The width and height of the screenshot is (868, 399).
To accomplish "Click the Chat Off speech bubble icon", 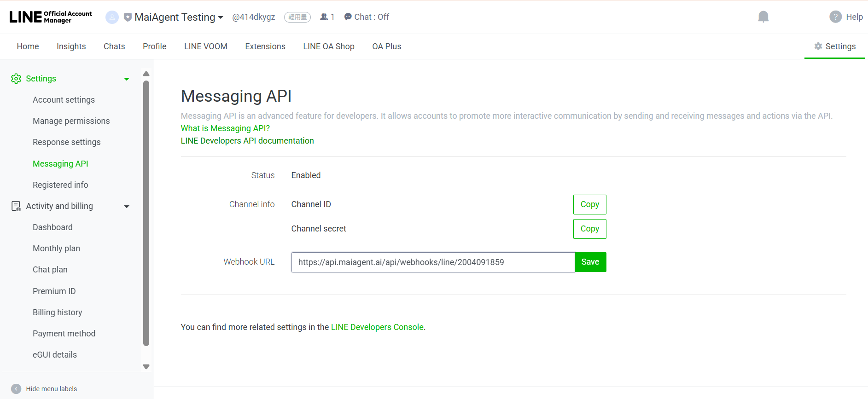I will 348,17.
